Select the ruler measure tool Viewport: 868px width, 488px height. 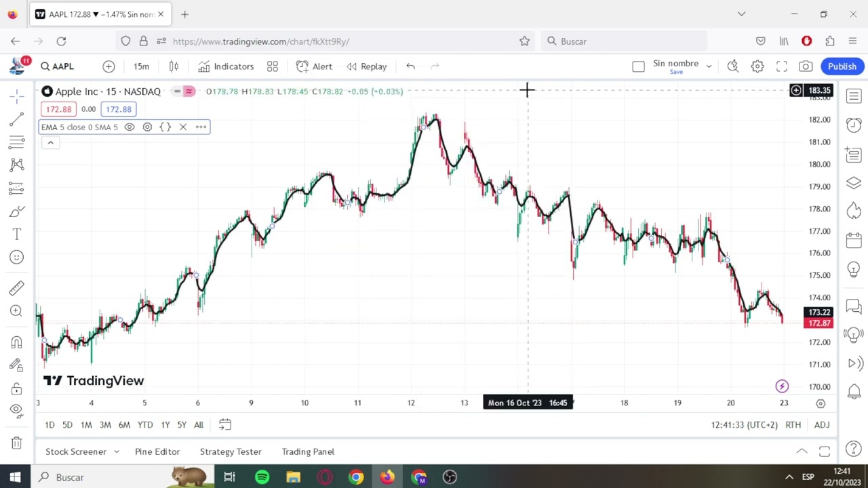(x=17, y=288)
